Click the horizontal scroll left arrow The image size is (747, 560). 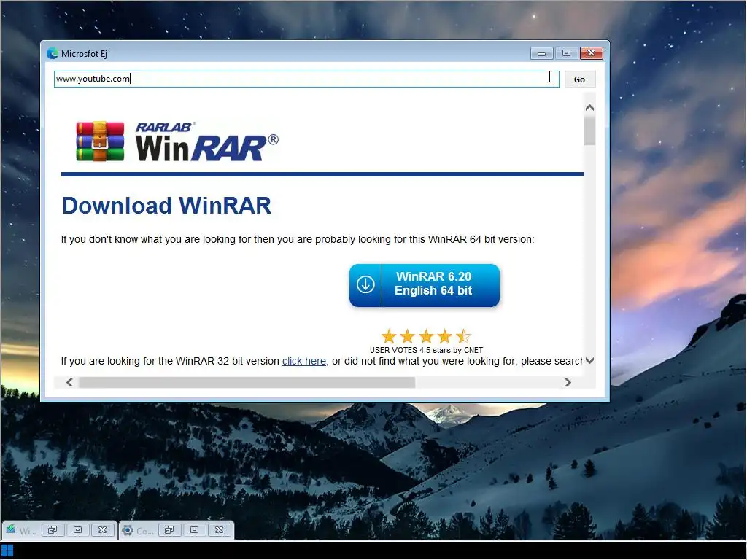pos(69,382)
